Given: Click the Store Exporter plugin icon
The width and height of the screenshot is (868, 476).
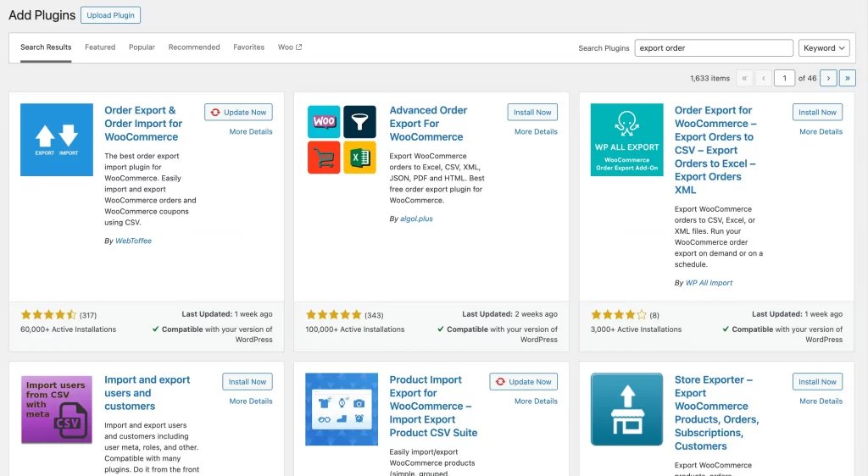Looking at the screenshot, I should point(626,409).
